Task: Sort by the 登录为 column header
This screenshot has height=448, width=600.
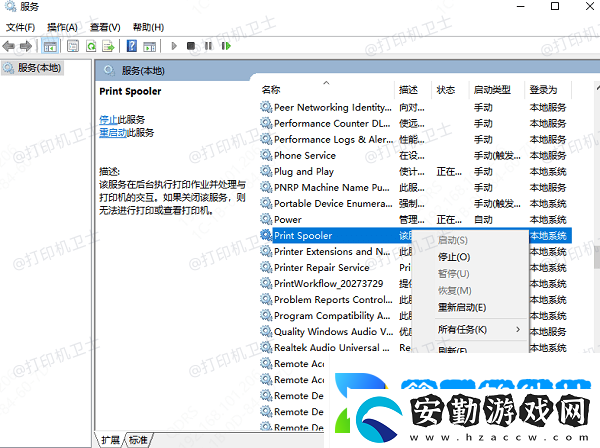Action: 543,90
